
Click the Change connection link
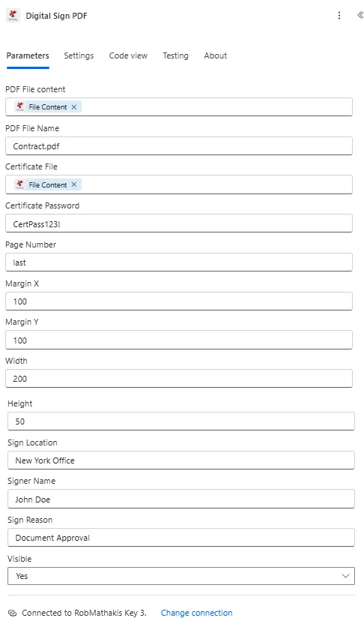click(196, 613)
